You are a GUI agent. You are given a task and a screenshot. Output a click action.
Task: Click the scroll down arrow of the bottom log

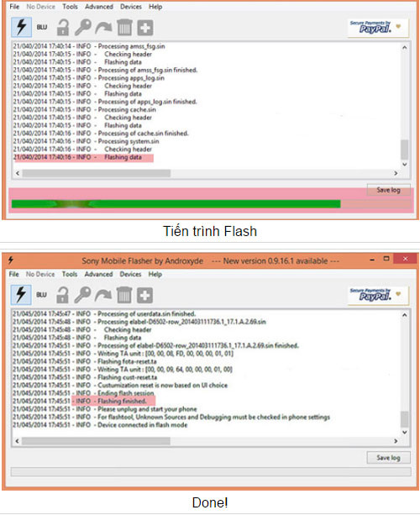coord(405,432)
